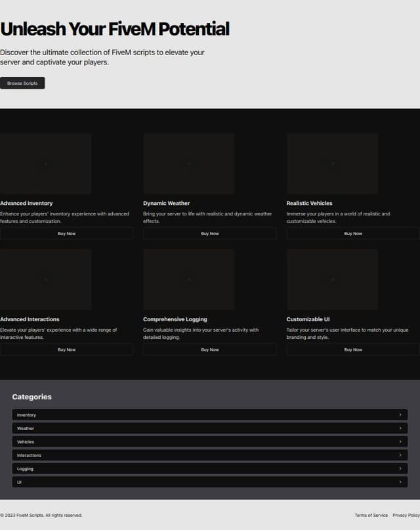The width and height of the screenshot is (420, 530).
Task: Open the Realistic Vehicles thumbnail image
Action: click(332, 164)
